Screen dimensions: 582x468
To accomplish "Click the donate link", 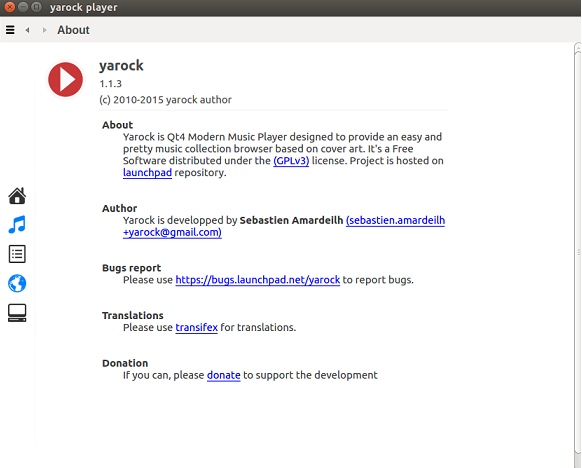I will [223, 375].
